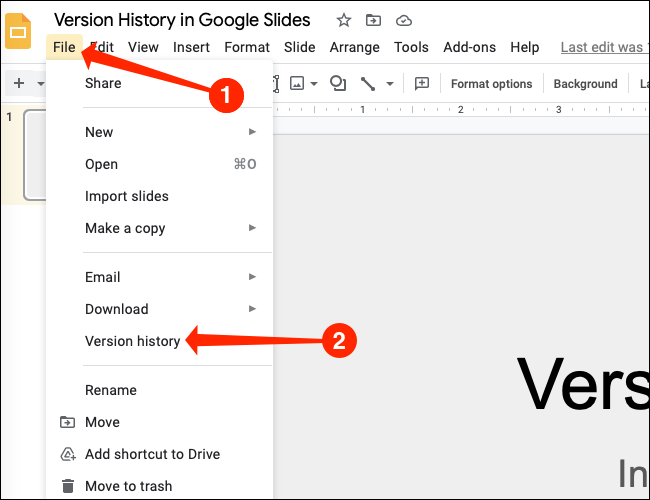
Task: Click the Last edit was link
Action: pyautogui.click(x=605, y=47)
